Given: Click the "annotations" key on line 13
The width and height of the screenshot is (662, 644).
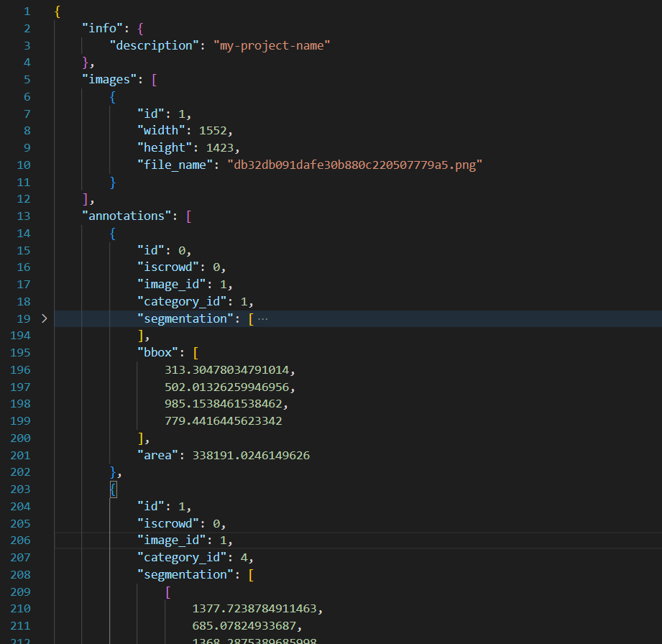Looking at the screenshot, I should pyautogui.click(x=127, y=216).
